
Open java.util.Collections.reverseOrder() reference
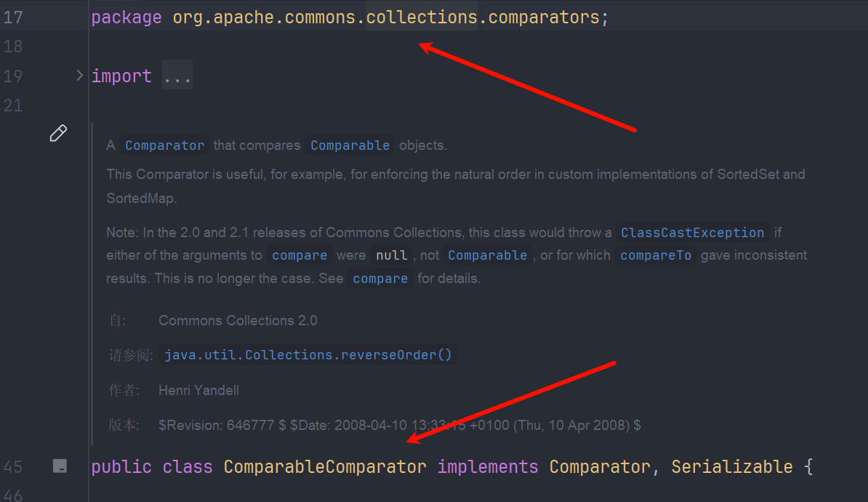(308, 354)
